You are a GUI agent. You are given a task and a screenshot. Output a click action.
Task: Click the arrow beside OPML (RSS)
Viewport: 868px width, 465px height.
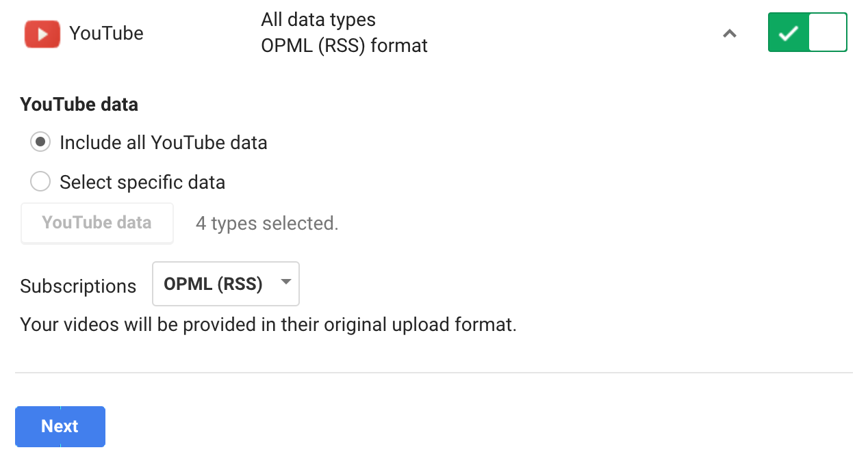pos(286,282)
